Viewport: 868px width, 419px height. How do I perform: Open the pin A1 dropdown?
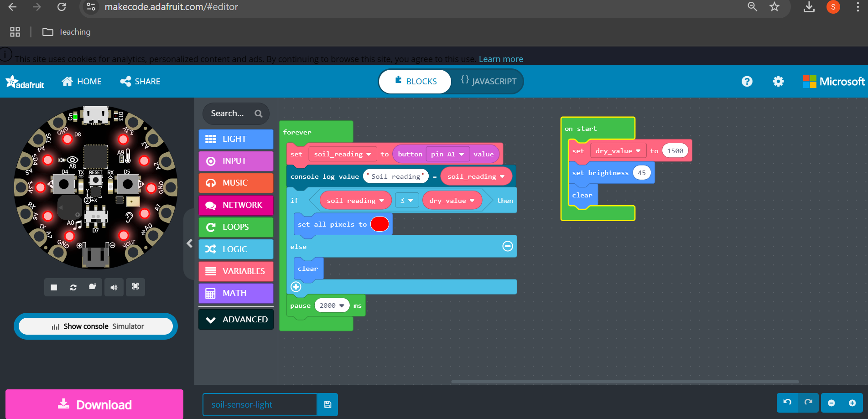(462, 155)
